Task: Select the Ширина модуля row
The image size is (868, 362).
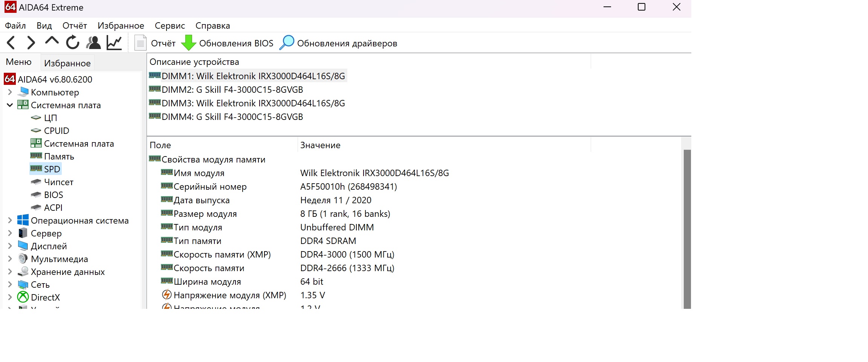Action: [369, 282]
